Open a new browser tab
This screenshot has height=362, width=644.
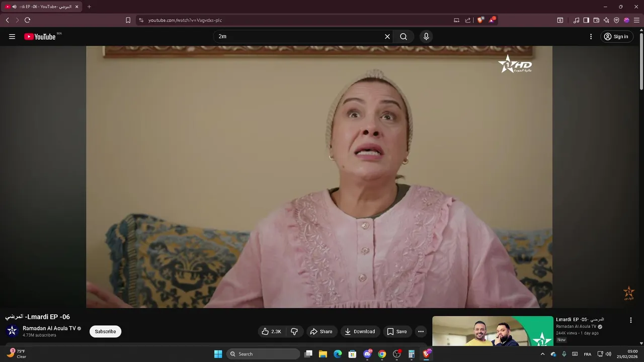(x=89, y=7)
